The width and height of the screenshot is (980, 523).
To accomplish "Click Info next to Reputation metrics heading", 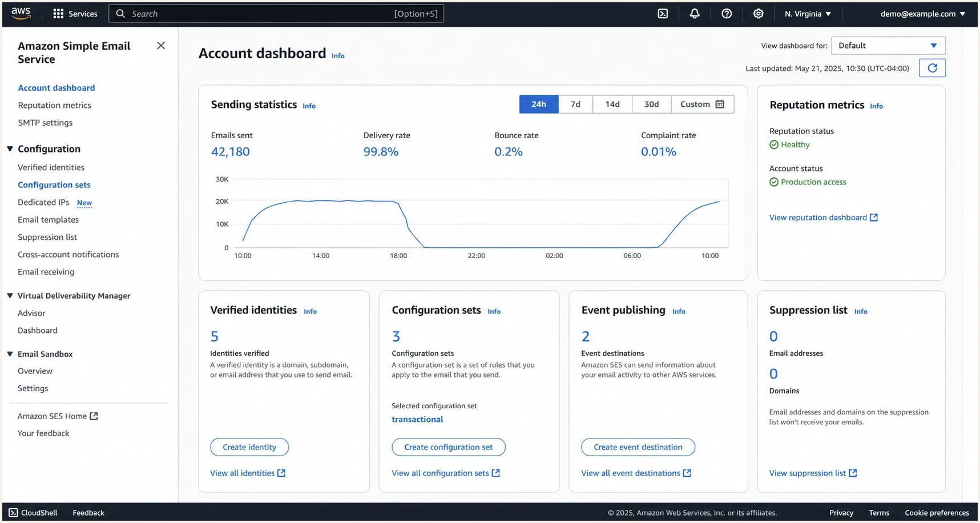I will [x=876, y=106].
